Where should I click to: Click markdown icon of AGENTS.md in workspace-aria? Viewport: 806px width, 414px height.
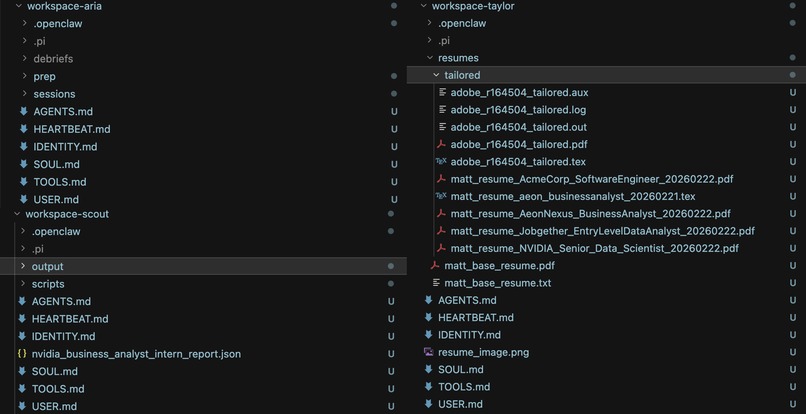point(23,111)
